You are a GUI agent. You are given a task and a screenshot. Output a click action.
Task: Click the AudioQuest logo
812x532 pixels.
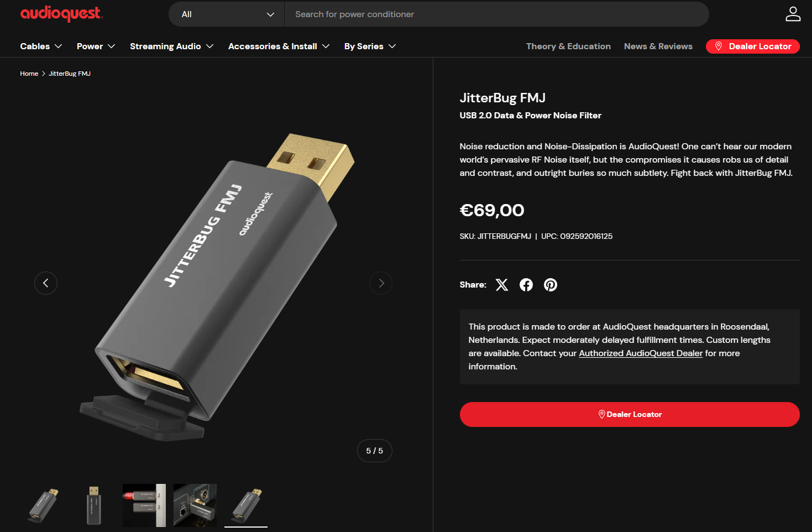[61, 14]
